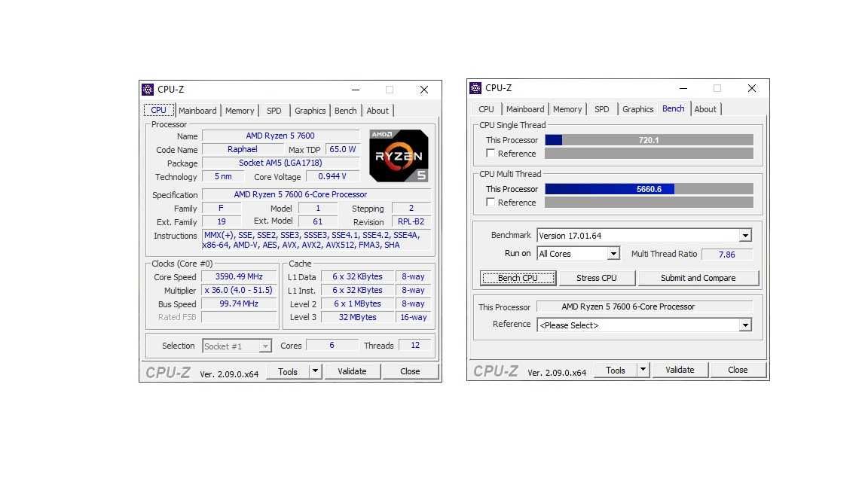Click the Multi Thread Ratio 7.86 field
Image resolution: width=868 pixels, height=488 pixels.
click(x=727, y=254)
